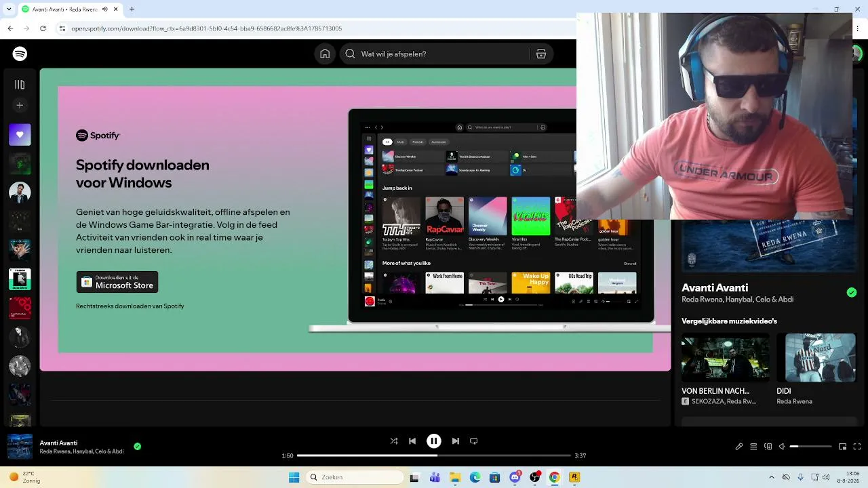Enter full screen player mode

[x=857, y=447]
